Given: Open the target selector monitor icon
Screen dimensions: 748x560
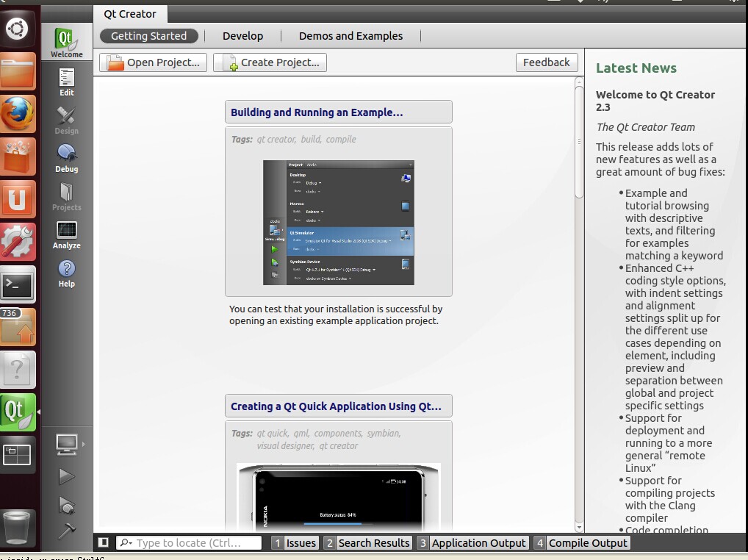Looking at the screenshot, I should coord(66,444).
